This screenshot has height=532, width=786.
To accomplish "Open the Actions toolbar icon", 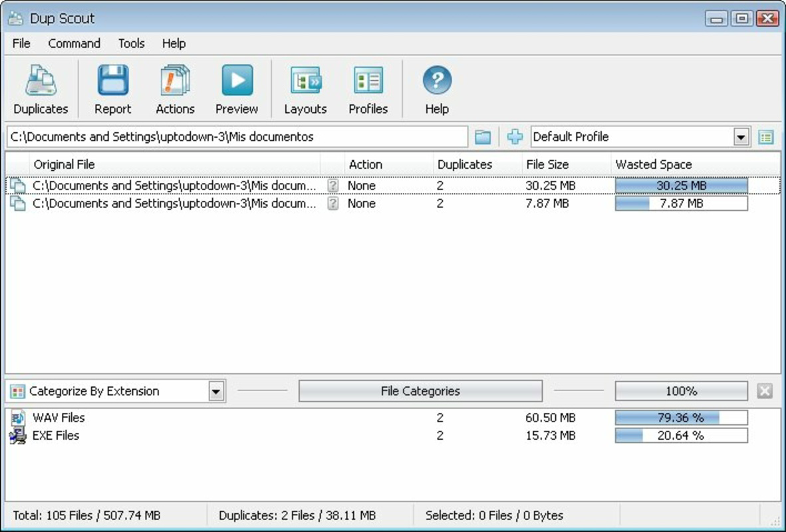I will pos(175,80).
